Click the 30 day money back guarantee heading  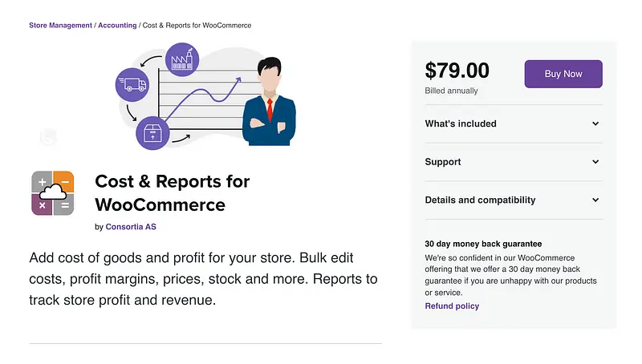click(x=483, y=244)
